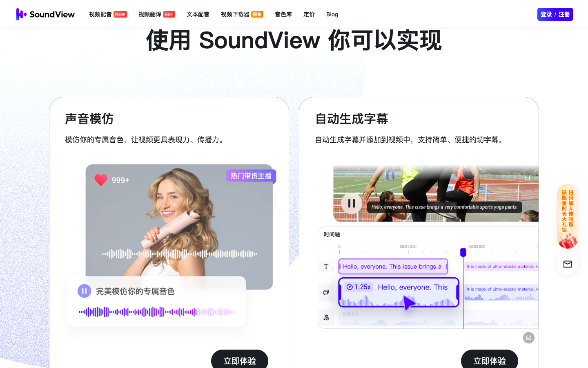Click the 00:02,000 mark on ruler
This screenshot has height=368, width=588.
point(477,247)
